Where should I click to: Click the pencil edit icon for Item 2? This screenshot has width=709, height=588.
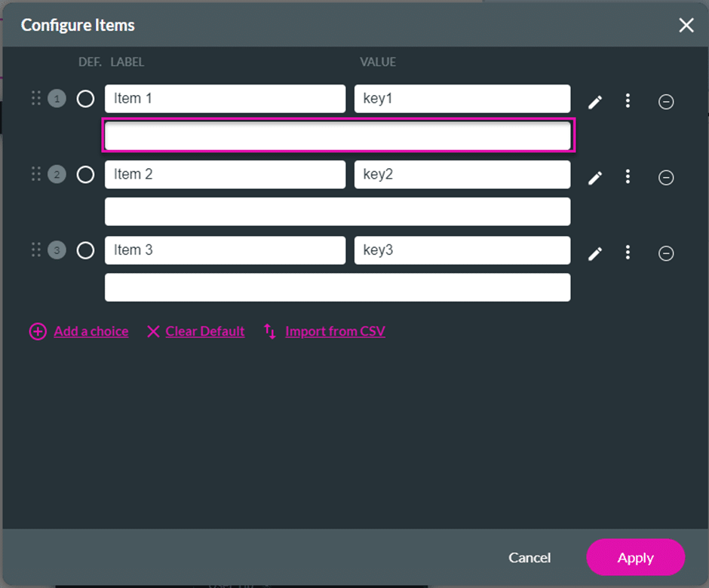click(595, 178)
